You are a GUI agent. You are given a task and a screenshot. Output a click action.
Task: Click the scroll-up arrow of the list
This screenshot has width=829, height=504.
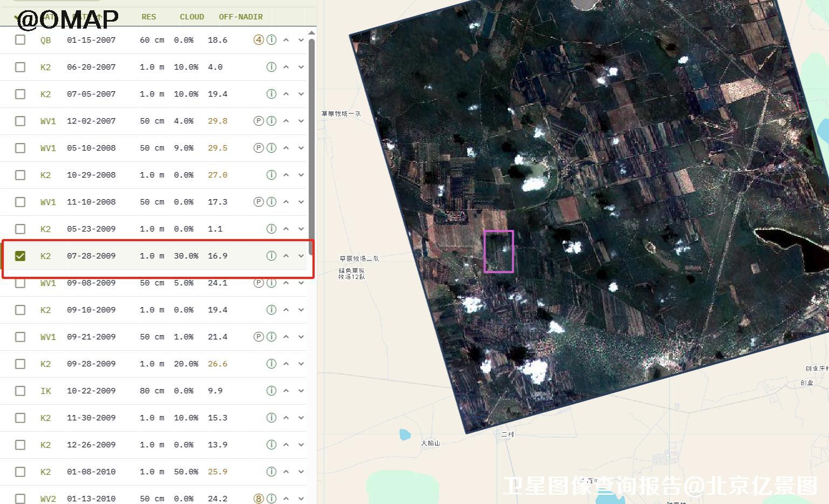tap(311, 33)
